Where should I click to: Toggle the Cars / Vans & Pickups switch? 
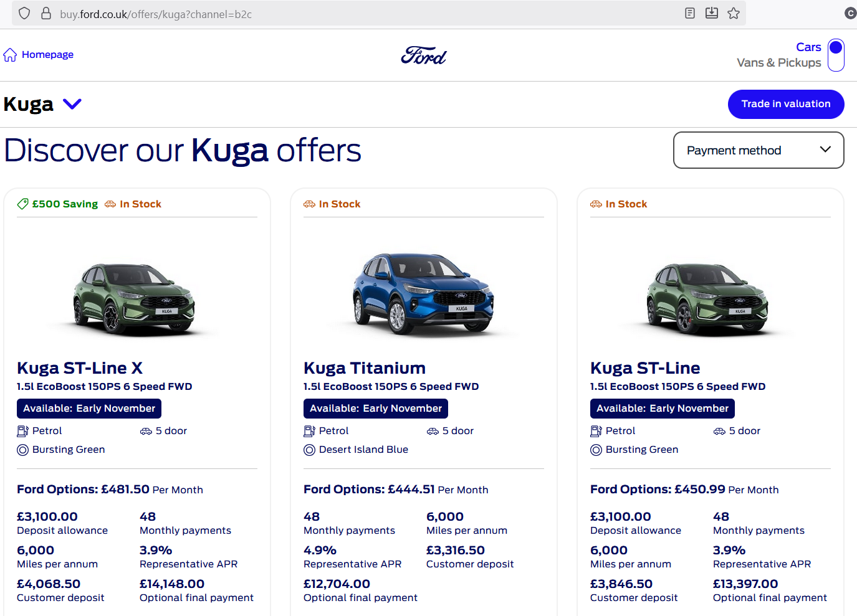(836, 55)
